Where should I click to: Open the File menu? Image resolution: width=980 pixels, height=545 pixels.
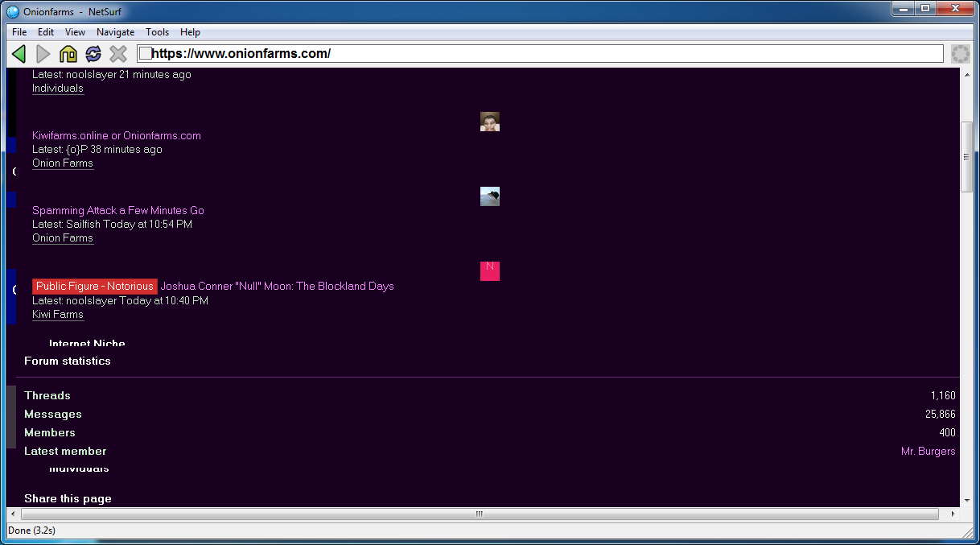click(x=19, y=32)
